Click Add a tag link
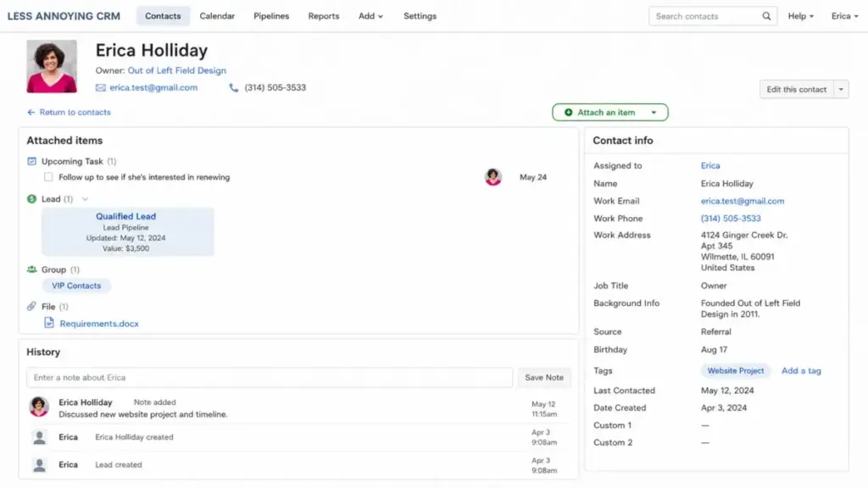Screen dimensions: 868x488 click(x=801, y=371)
